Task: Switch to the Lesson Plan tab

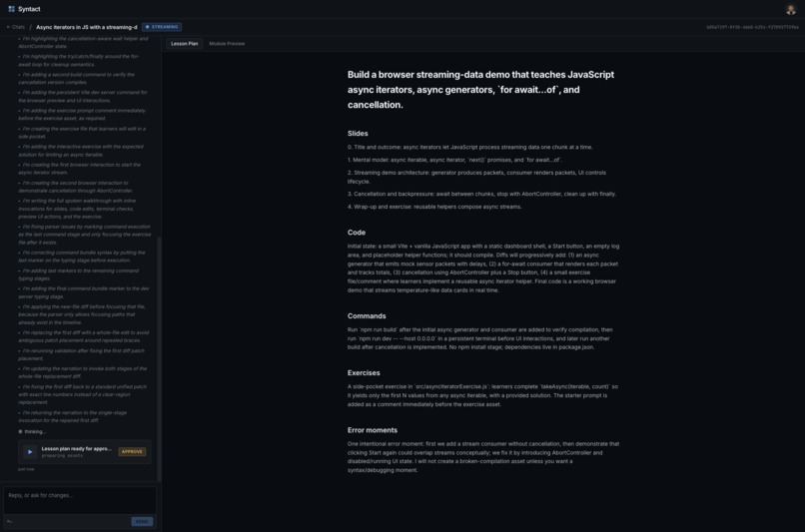Action: [185, 44]
